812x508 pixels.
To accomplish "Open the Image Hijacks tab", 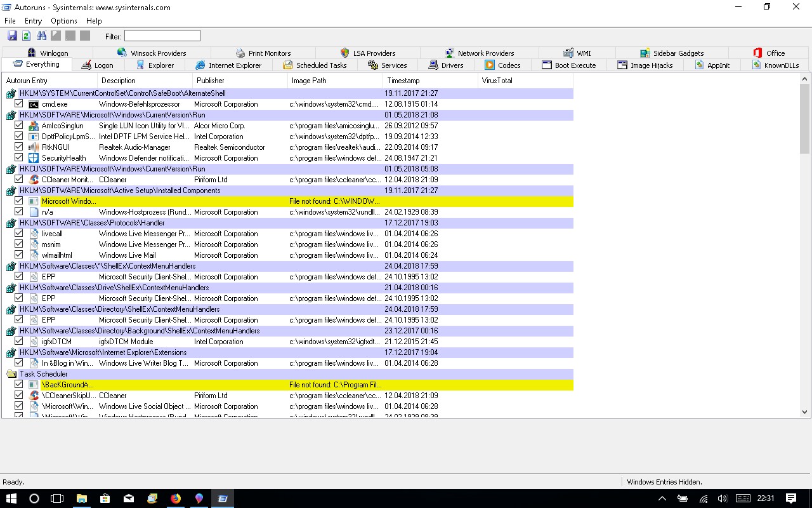I will [645, 65].
